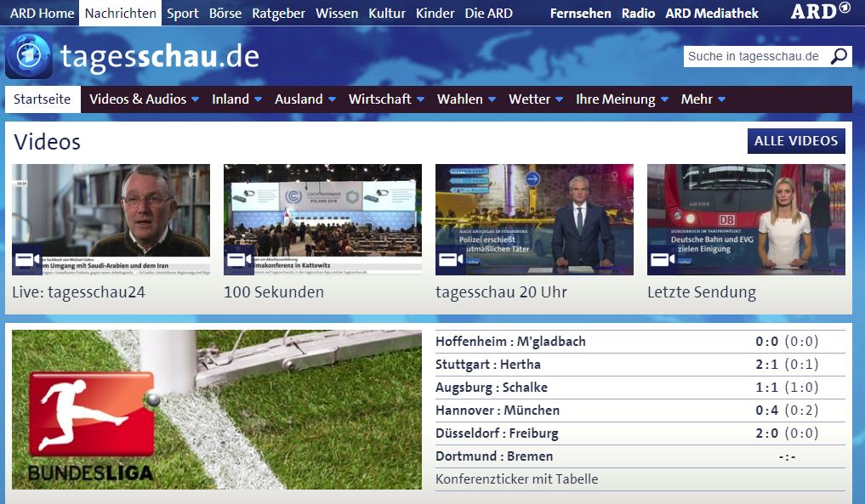The image size is (865, 504).
Task: Open Die ARD in top navigation
Action: pyautogui.click(x=488, y=14)
